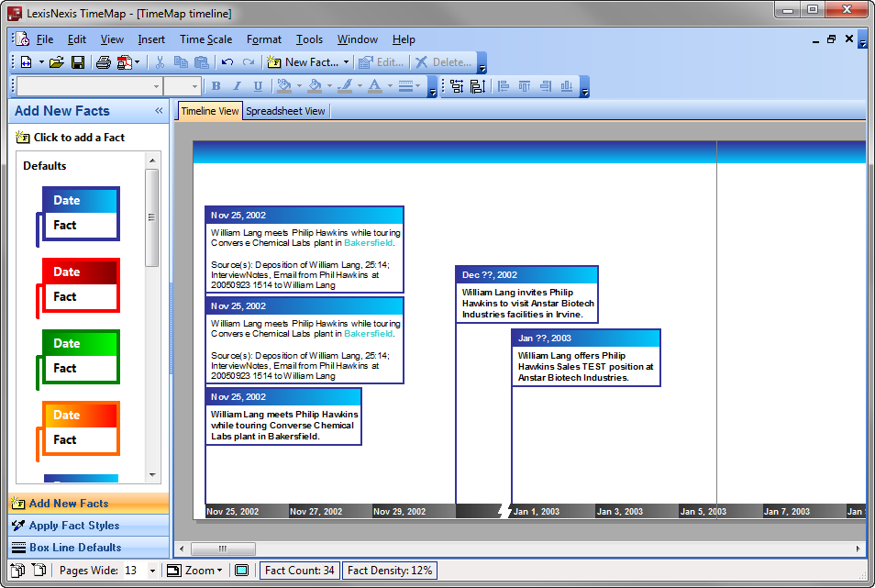Align selected boxes left
Image resolution: width=875 pixels, height=588 pixels.
504,86
